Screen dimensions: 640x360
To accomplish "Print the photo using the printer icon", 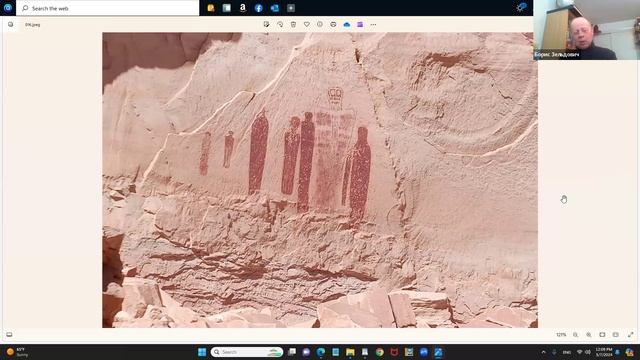I will (333, 24).
